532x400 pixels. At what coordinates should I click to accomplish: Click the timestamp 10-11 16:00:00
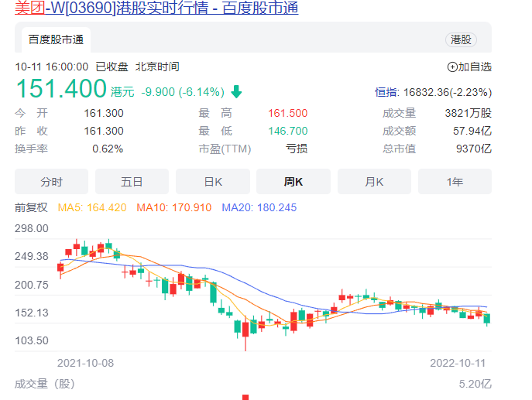point(52,67)
